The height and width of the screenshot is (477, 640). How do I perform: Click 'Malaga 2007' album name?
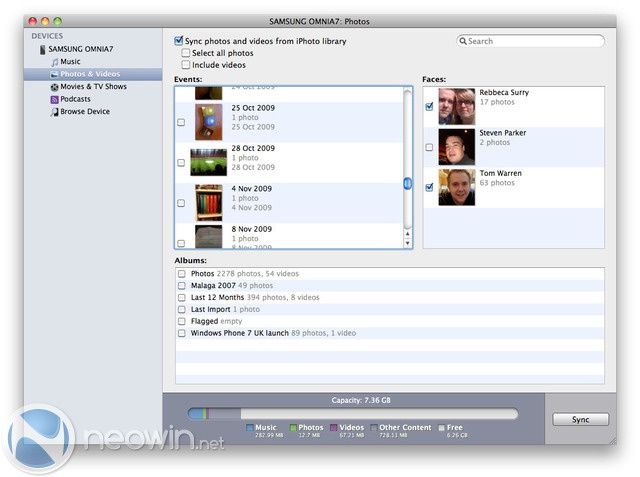213,285
